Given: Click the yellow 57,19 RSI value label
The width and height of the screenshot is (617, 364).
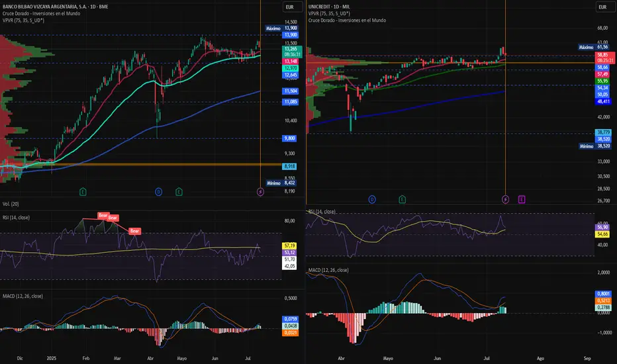Looking at the screenshot, I should tap(289, 246).
